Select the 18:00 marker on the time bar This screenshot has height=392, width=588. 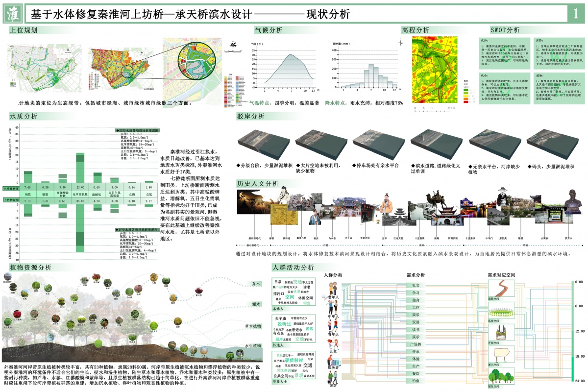coord(580,356)
